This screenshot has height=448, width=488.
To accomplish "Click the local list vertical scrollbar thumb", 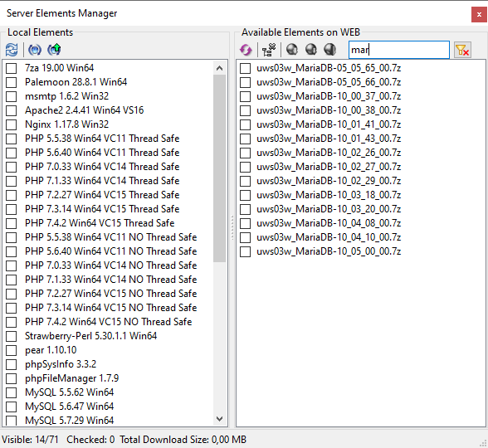I will point(219,168).
